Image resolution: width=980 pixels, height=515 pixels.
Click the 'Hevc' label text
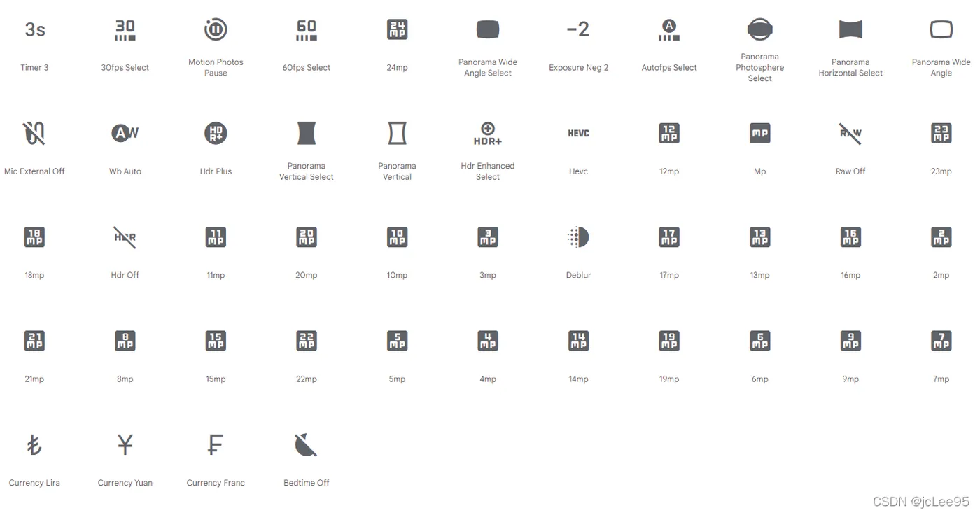pos(578,171)
